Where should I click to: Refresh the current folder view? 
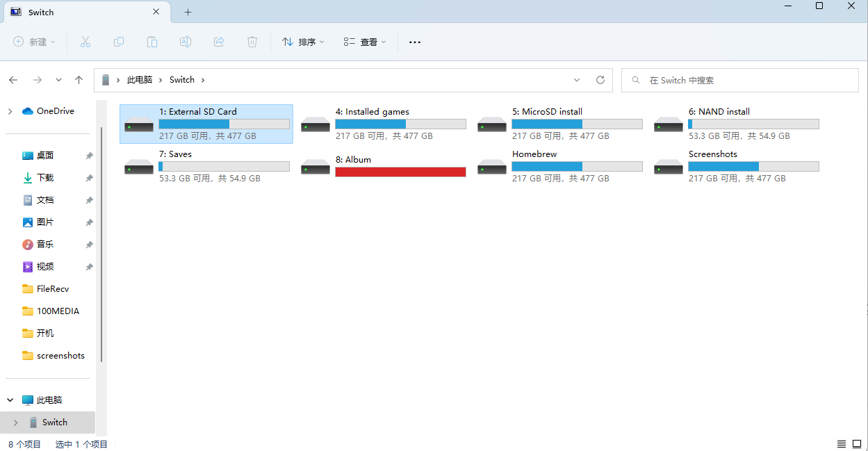(x=600, y=80)
